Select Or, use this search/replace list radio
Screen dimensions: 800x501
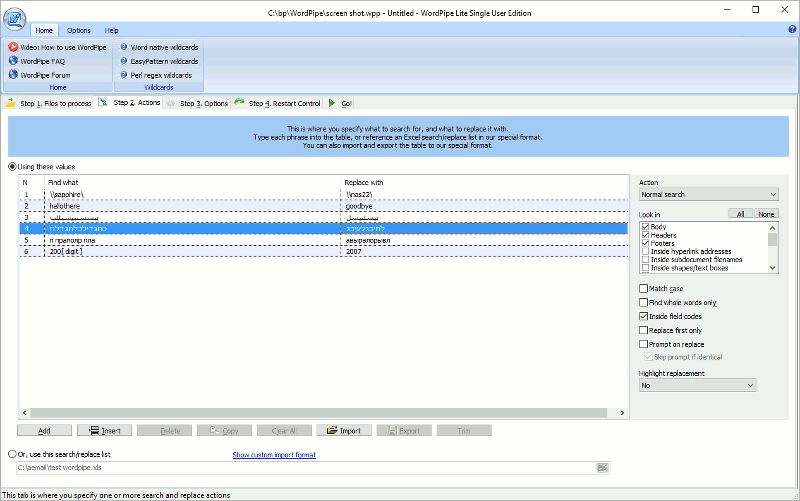12,454
